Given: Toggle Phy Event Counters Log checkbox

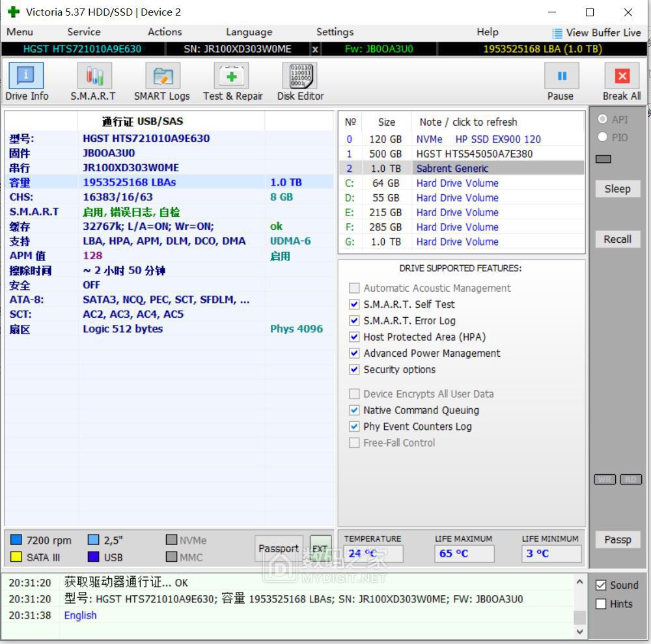Looking at the screenshot, I should click(x=354, y=427).
